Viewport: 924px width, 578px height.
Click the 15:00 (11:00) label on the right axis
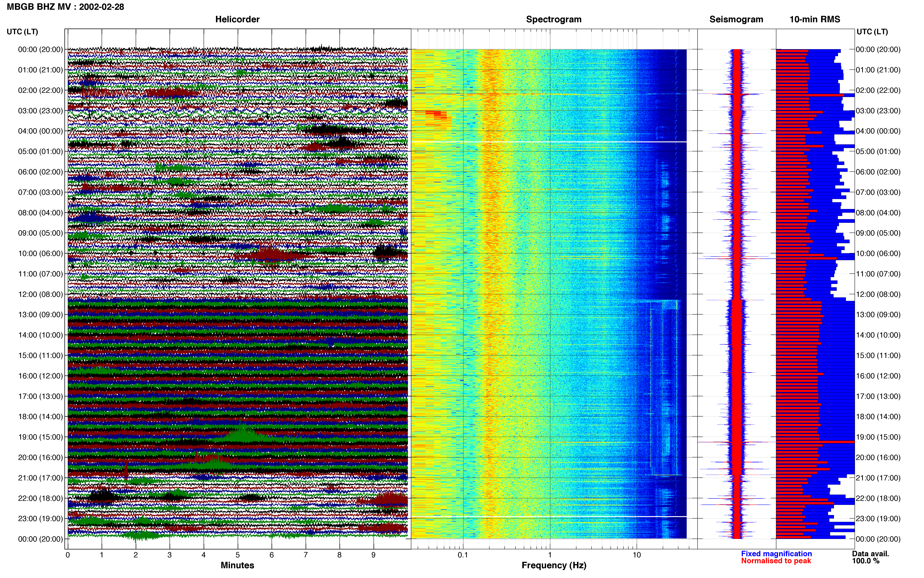click(878, 356)
